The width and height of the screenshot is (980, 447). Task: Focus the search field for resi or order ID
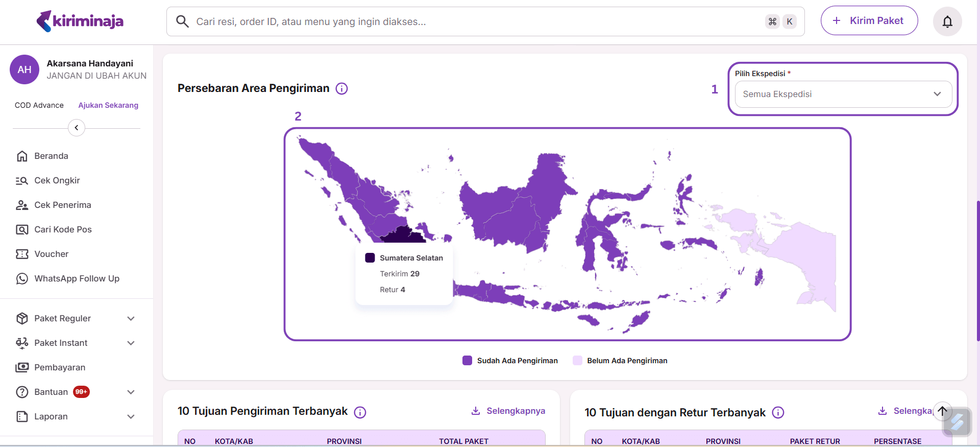pyautogui.click(x=475, y=21)
